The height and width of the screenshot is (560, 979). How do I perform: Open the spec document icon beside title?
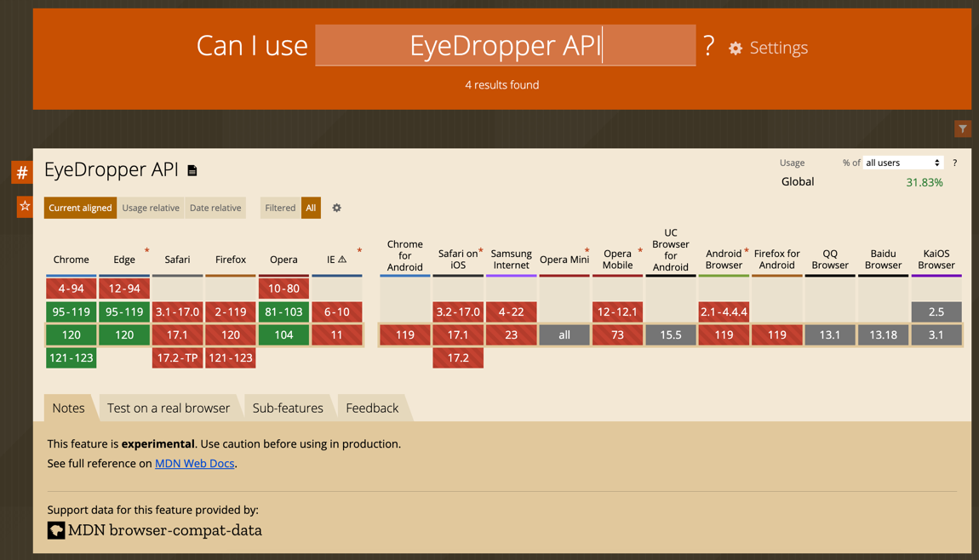(192, 170)
